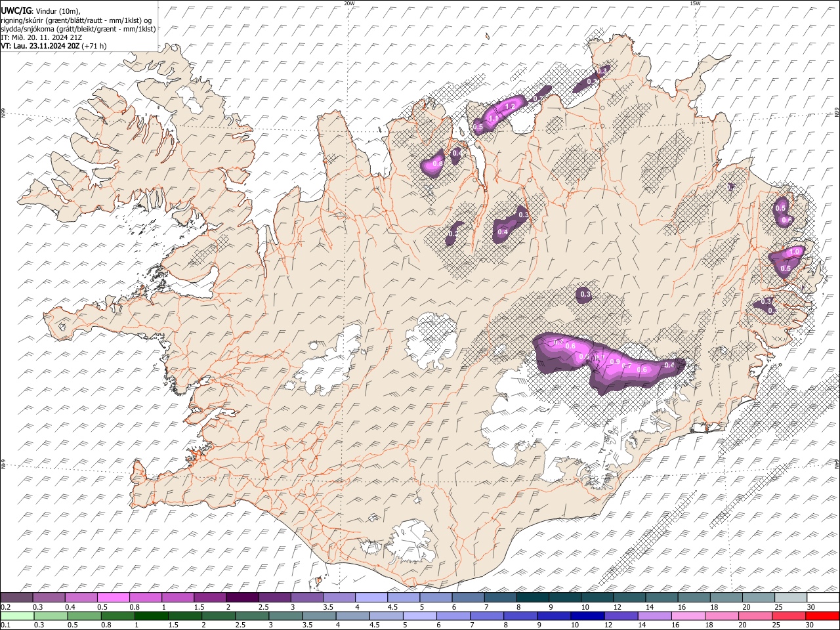Click the '1.0' snowfall value on the map
This screenshot has width=840, height=630.
click(795, 252)
